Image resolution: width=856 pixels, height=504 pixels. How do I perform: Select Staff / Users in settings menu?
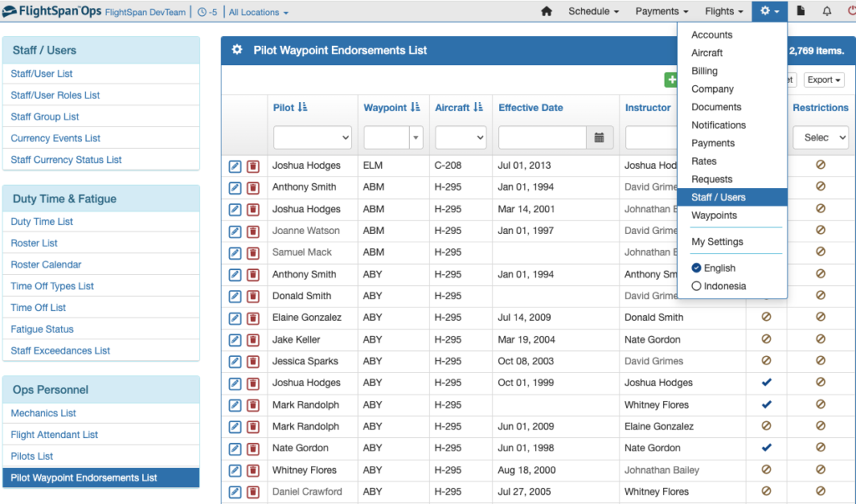pyautogui.click(x=718, y=197)
